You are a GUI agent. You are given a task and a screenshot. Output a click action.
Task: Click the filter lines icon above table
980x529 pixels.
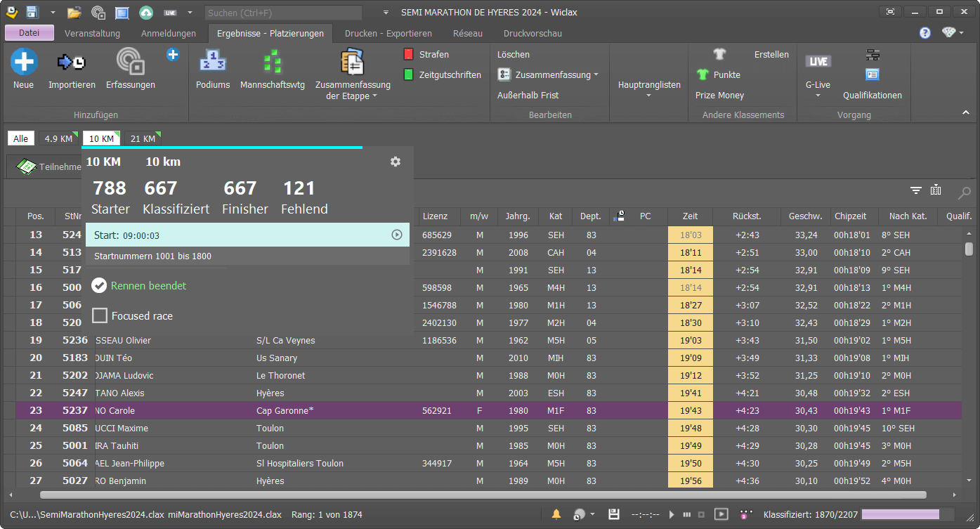tap(915, 190)
